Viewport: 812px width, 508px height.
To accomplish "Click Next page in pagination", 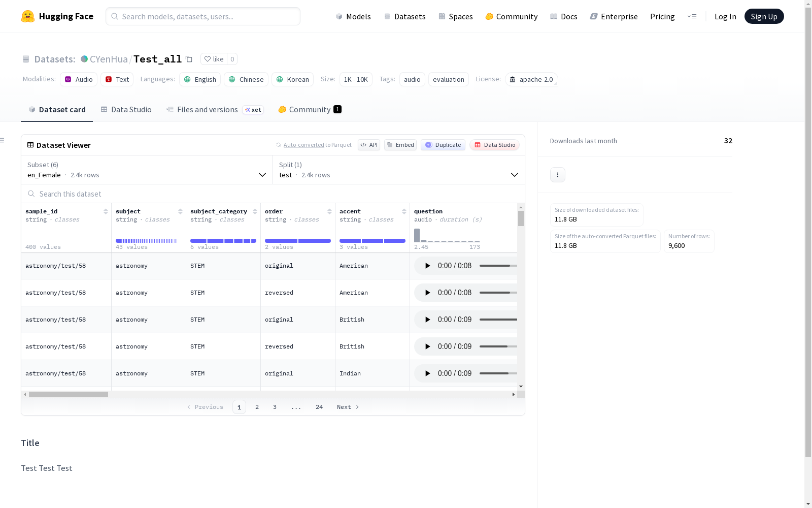I will [348, 407].
